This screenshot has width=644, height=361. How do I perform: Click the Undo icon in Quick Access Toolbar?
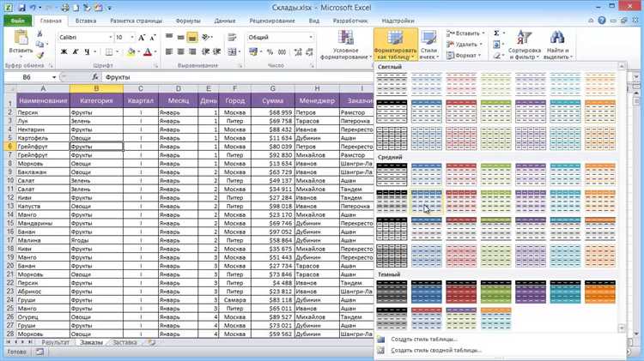click(x=33, y=8)
